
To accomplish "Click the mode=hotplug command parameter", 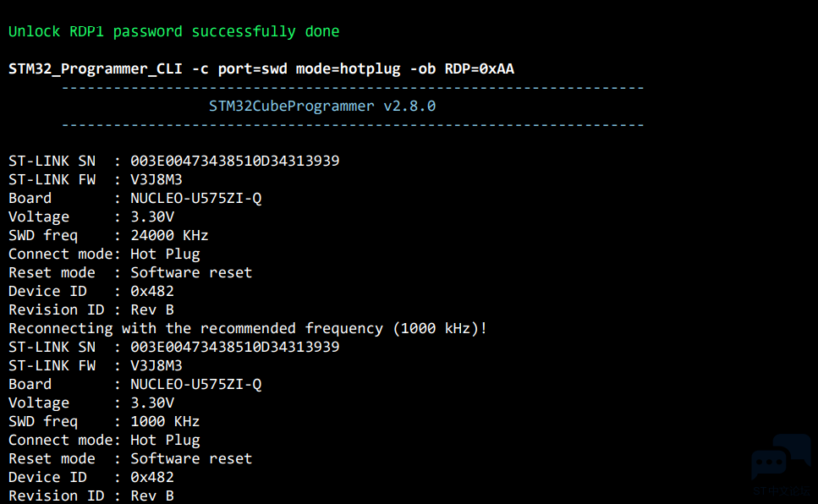I will coord(348,69).
